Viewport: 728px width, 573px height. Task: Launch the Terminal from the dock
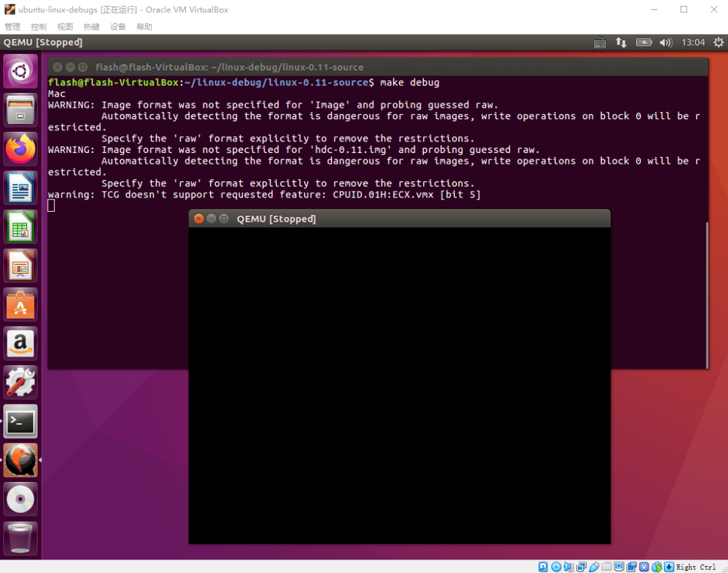click(x=20, y=421)
